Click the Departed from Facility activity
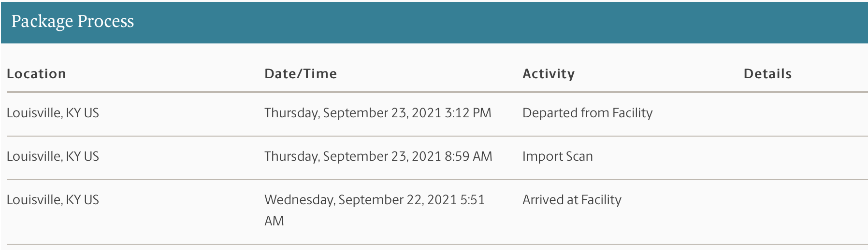The height and width of the screenshot is (250, 868). tap(587, 113)
